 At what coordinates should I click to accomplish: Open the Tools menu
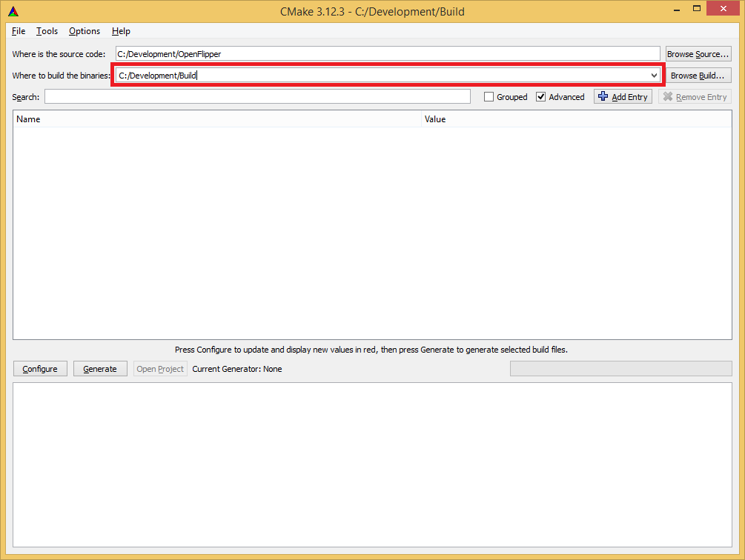coord(47,31)
